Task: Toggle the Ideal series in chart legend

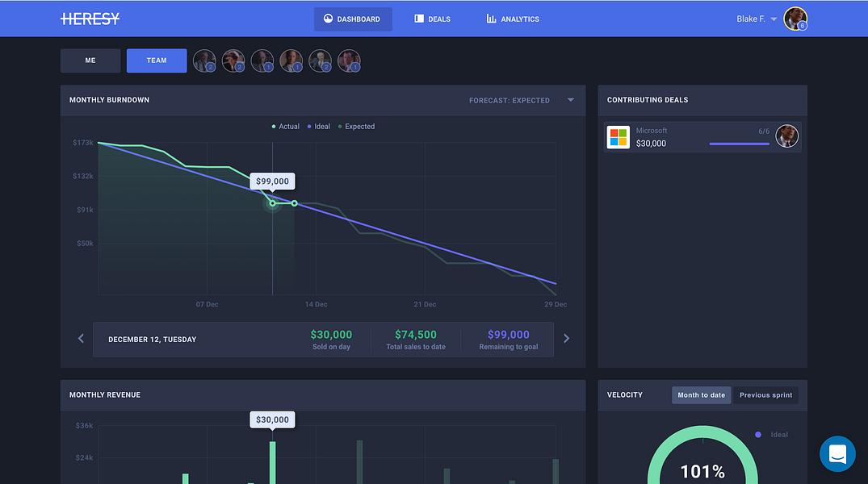Action: 319,127
